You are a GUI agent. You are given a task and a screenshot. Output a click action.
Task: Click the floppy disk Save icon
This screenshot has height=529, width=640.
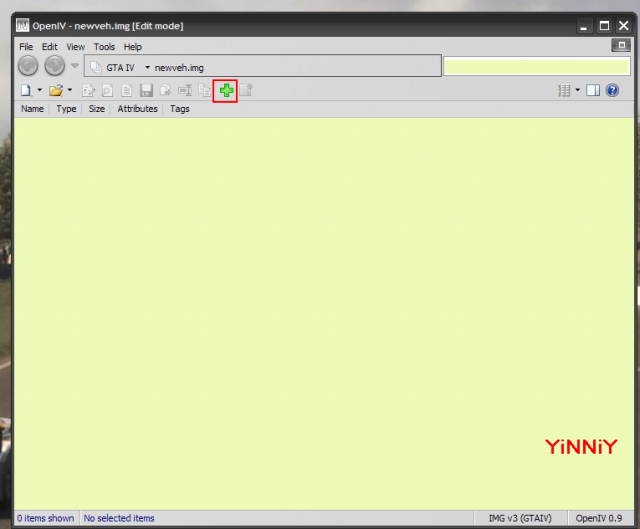pyautogui.click(x=146, y=90)
